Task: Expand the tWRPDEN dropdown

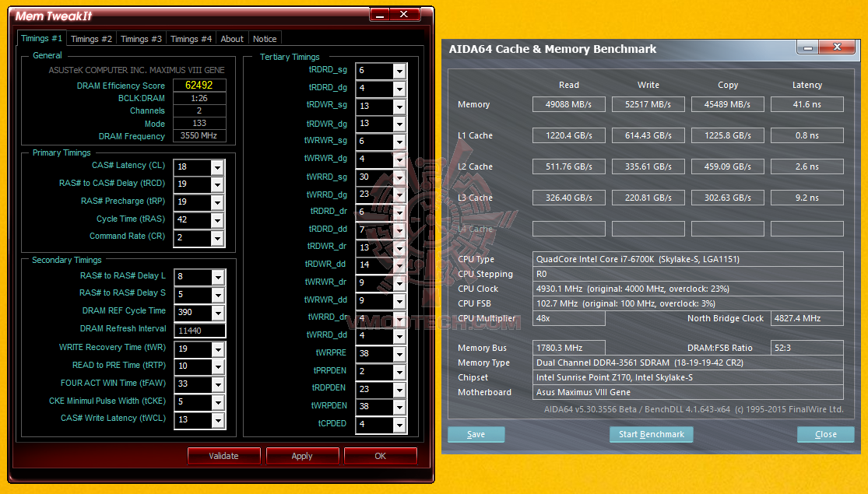Action: click(399, 407)
